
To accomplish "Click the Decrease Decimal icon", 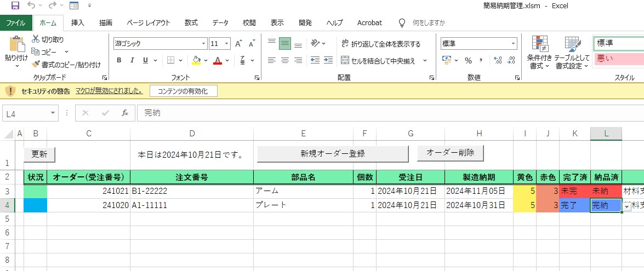I will 511,60.
